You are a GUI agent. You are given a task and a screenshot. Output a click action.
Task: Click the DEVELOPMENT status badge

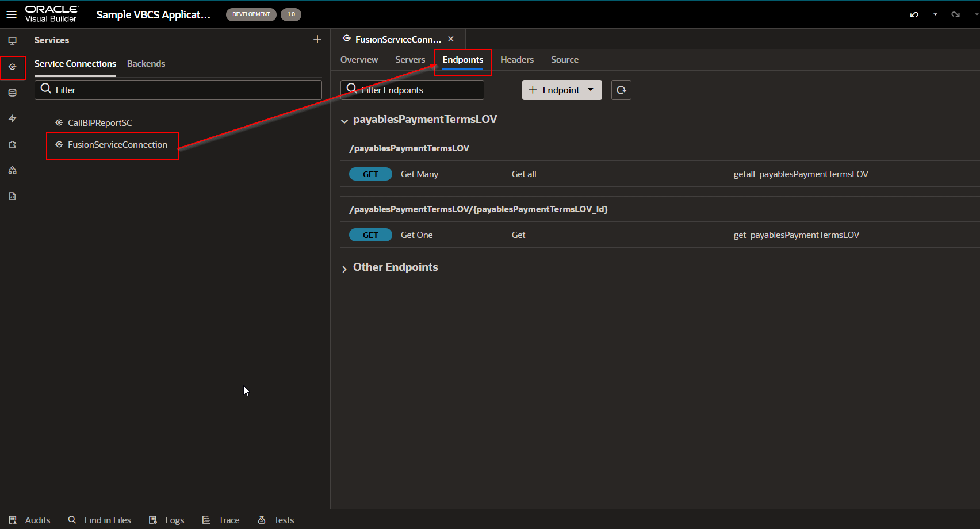251,14
